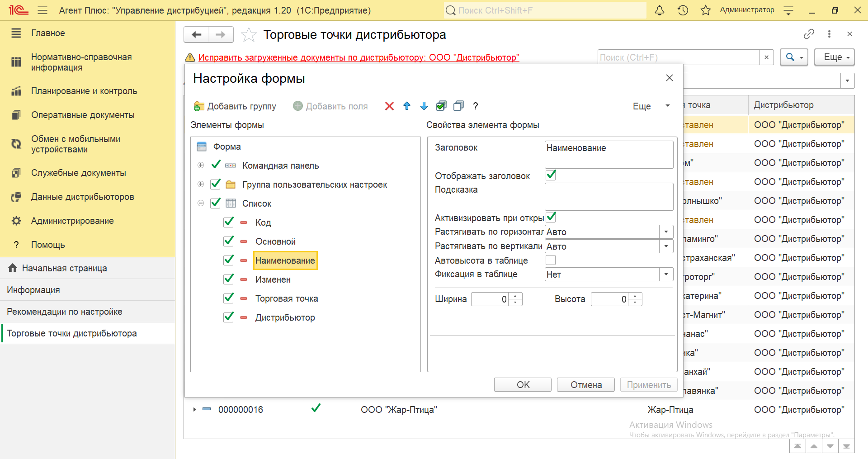Open Растягивать по вертикали dropdown
Viewport: 868px width, 459px height.
(x=666, y=246)
